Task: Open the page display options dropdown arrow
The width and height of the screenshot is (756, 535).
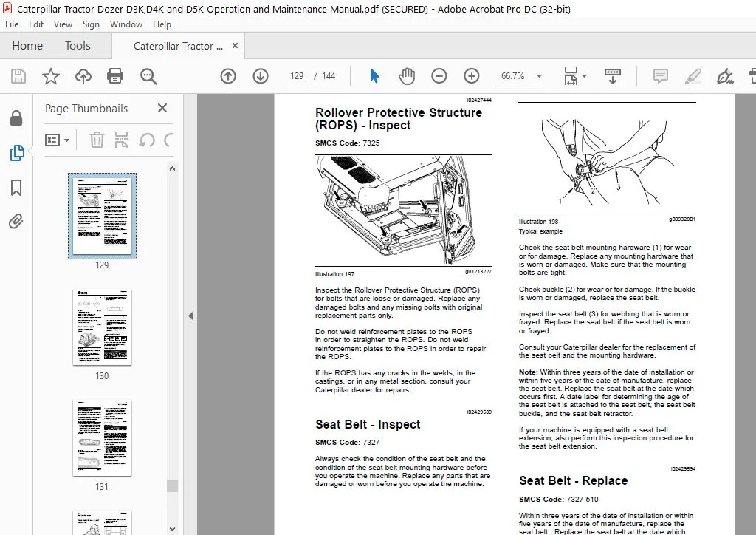Action: (584, 76)
